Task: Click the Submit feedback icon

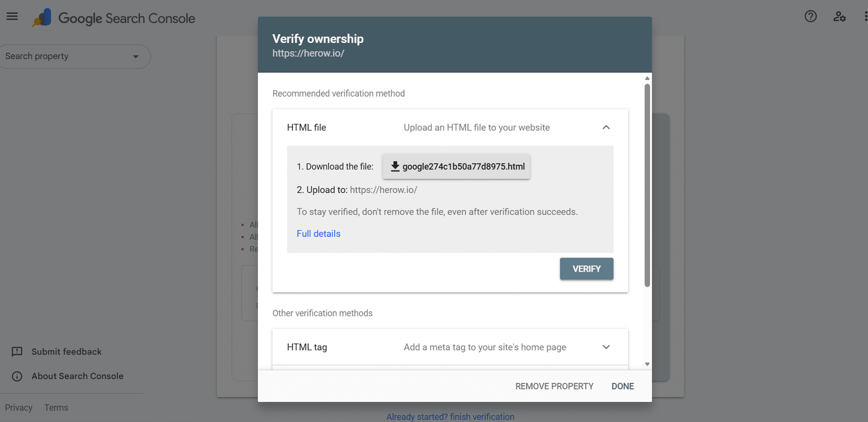Action: pos(17,351)
